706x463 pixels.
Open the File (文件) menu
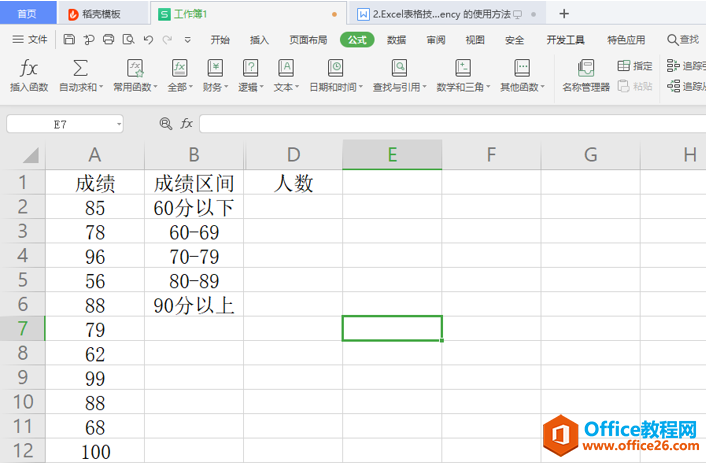[x=30, y=40]
